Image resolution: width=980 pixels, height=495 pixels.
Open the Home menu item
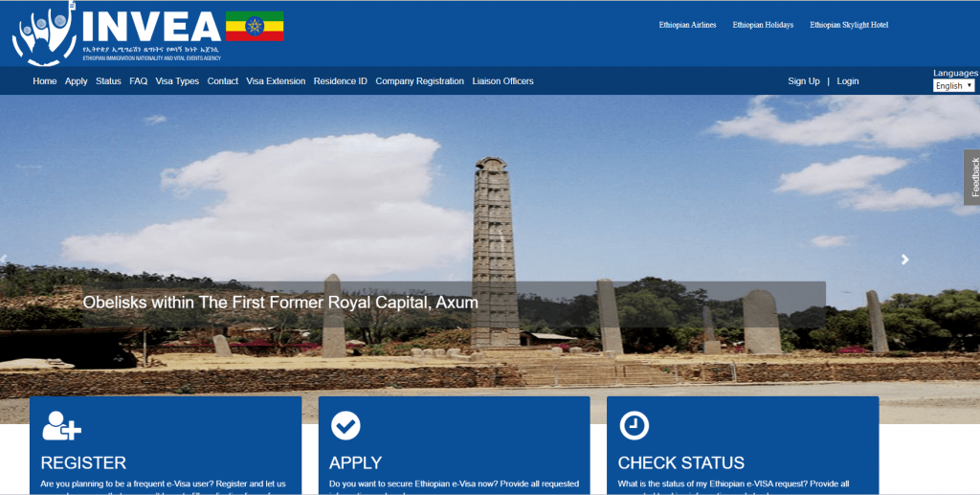45,81
